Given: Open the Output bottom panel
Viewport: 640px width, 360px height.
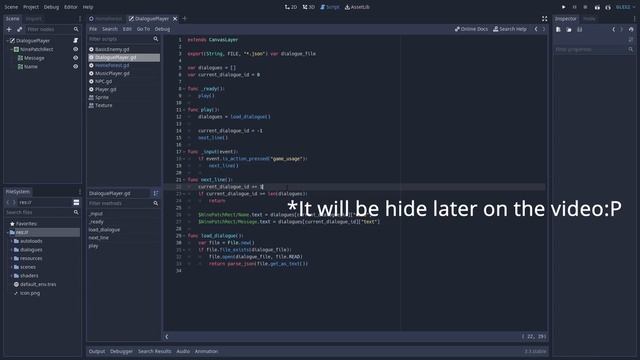Looking at the screenshot, I should tap(97, 351).
